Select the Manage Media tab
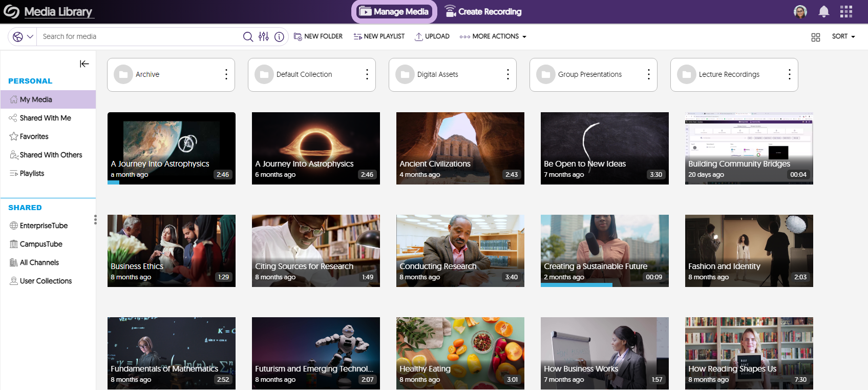The height and width of the screenshot is (390, 868). coord(394,12)
